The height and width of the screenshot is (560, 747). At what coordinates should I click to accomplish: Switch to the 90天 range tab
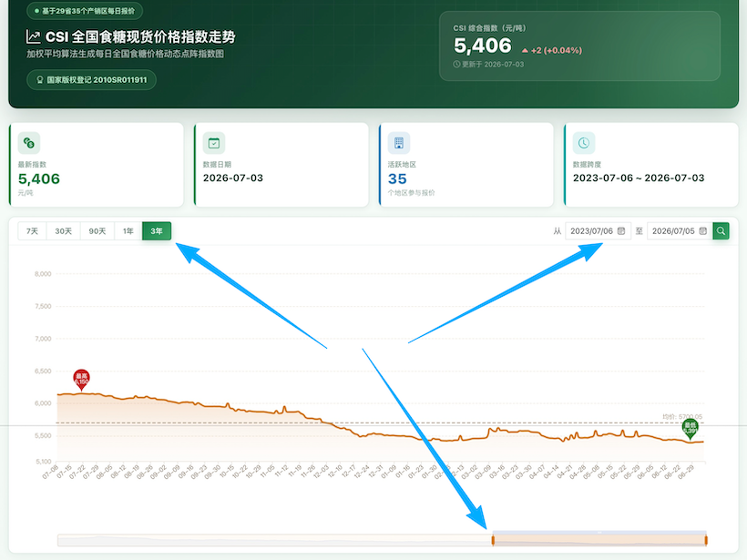coord(97,231)
